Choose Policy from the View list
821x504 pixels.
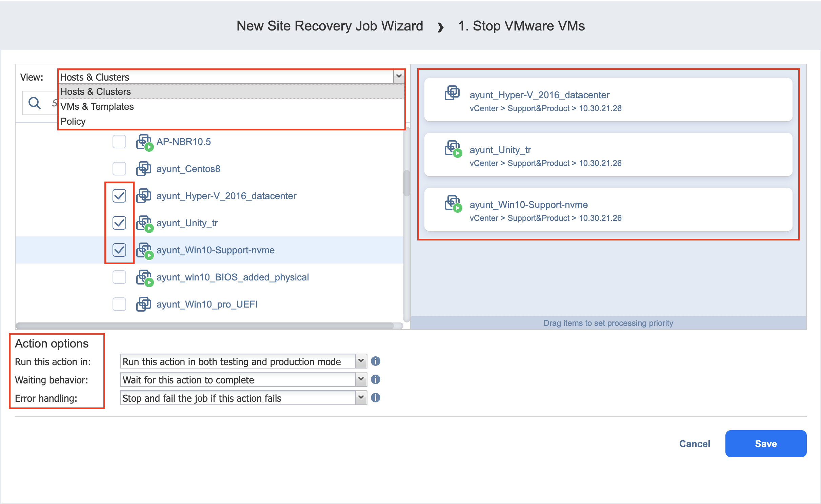(73, 121)
